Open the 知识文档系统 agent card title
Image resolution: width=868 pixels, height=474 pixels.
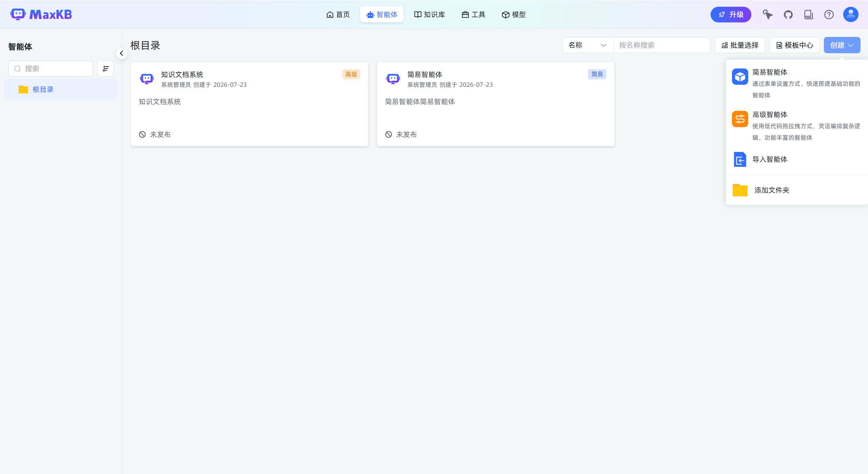[x=182, y=75]
